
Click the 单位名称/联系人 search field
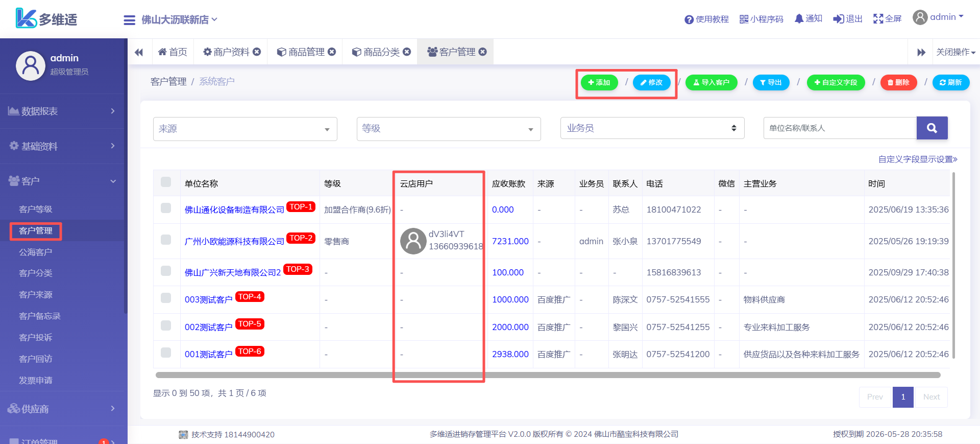pos(840,128)
